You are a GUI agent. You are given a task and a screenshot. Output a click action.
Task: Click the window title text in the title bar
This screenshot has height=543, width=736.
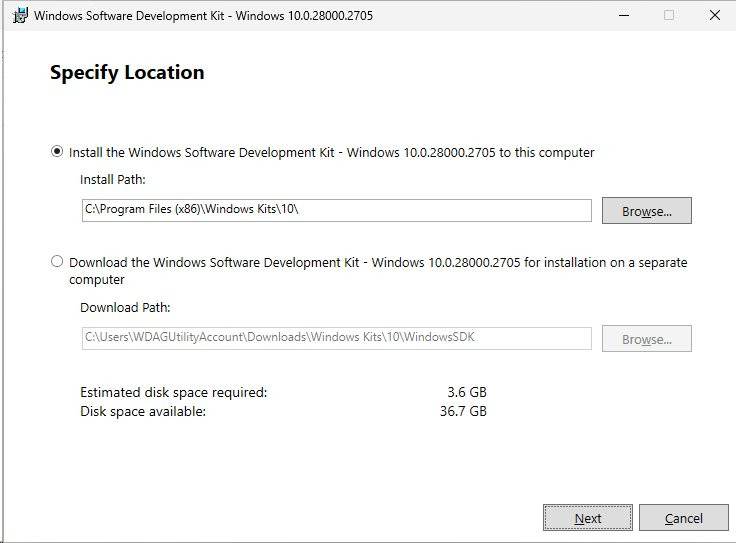[203, 15]
